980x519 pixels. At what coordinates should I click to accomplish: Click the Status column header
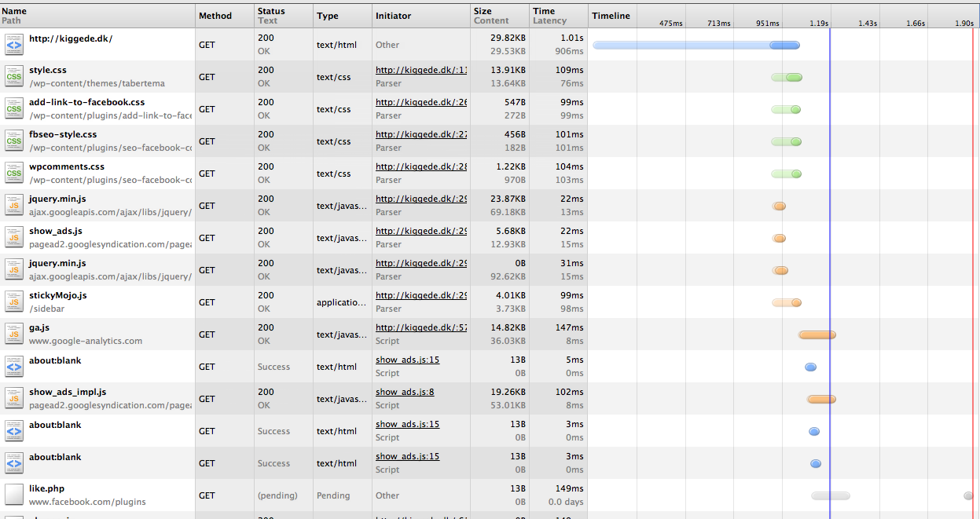(x=271, y=12)
